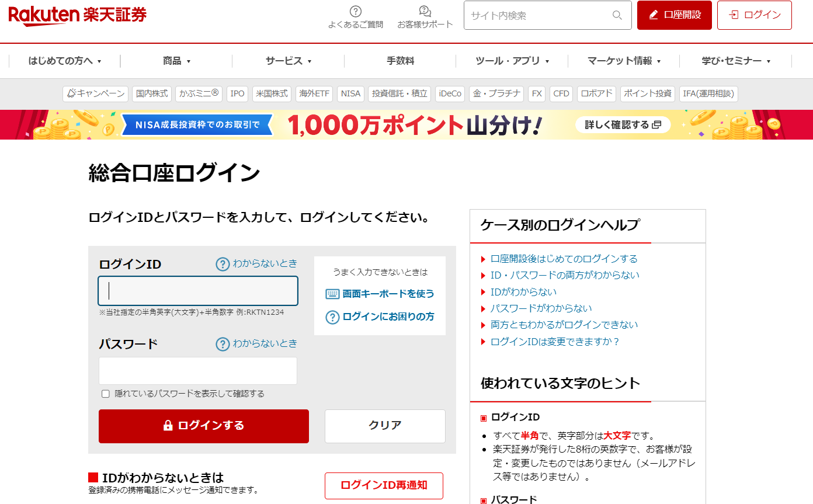813x504 pixels.
Task: Toggle 隠れているパスワードを表示して確認する checkbox
Action: click(x=106, y=394)
